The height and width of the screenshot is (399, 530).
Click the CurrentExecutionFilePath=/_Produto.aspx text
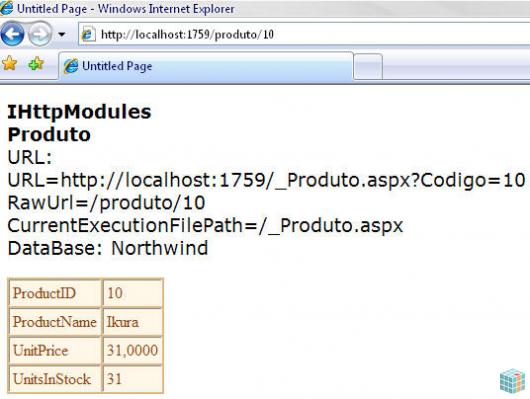coord(205,226)
